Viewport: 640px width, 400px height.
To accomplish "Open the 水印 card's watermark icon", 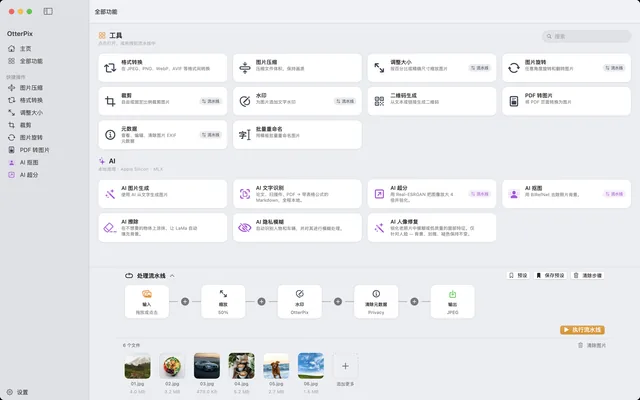I will [244, 101].
